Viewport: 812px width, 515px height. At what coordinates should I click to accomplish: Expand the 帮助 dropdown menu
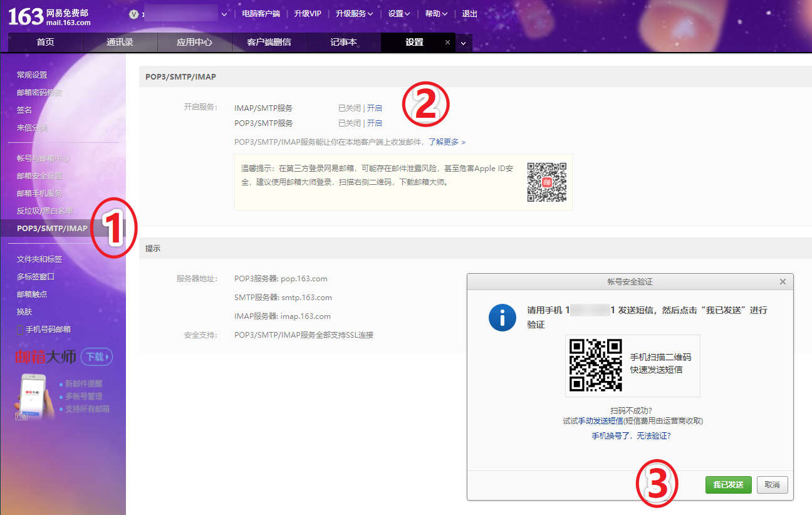coord(436,14)
